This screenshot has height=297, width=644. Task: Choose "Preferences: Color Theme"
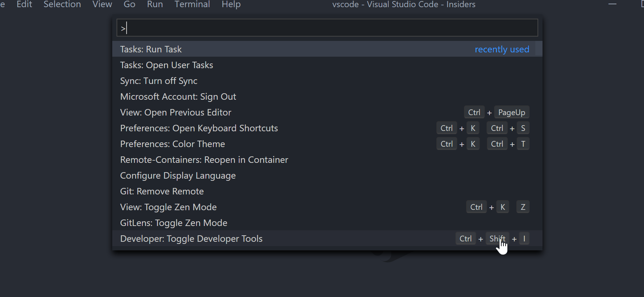(x=172, y=144)
